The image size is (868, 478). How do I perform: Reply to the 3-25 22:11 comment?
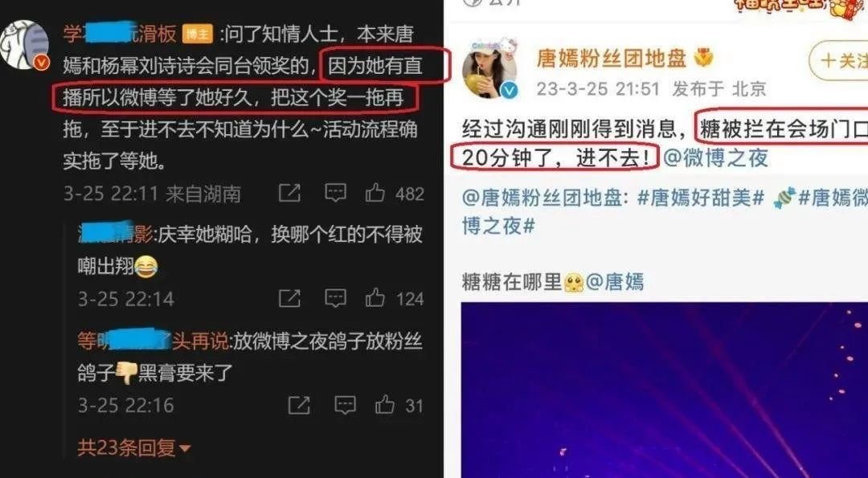click(335, 193)
